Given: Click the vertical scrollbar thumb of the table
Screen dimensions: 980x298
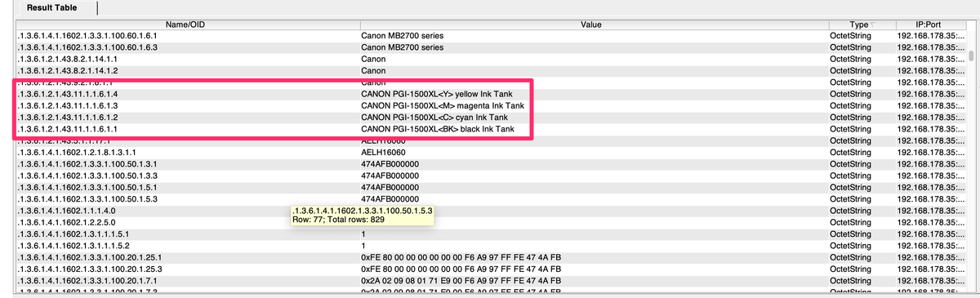Looking at the screenshot, I should coord(971,56).
